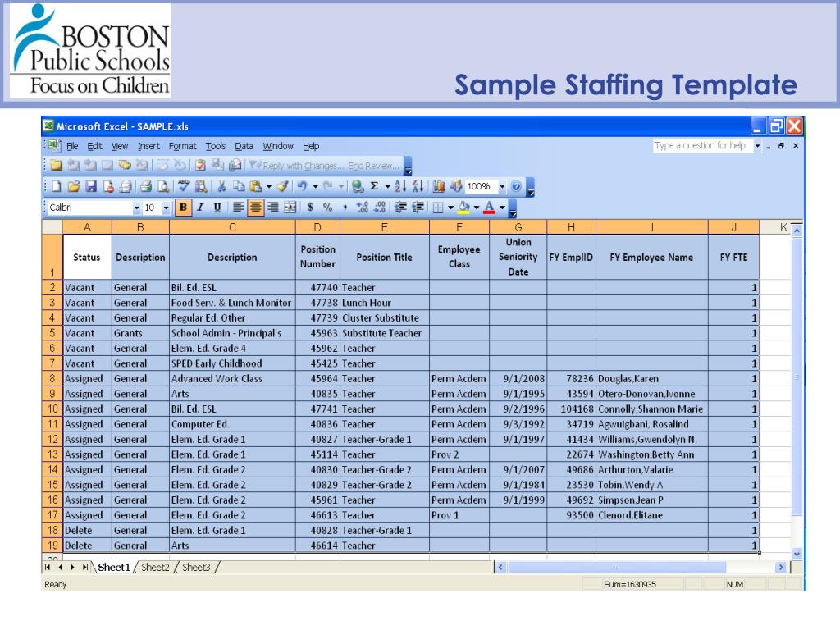Create a new blank workbook
The width and height of the screenshot is (840, 630).
pyautogui.click(x=57, y=186)
